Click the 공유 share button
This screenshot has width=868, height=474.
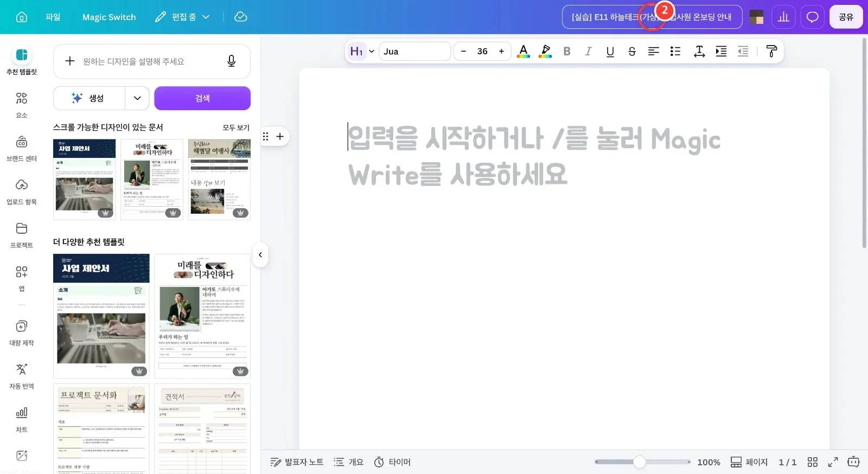coord(846,17)
